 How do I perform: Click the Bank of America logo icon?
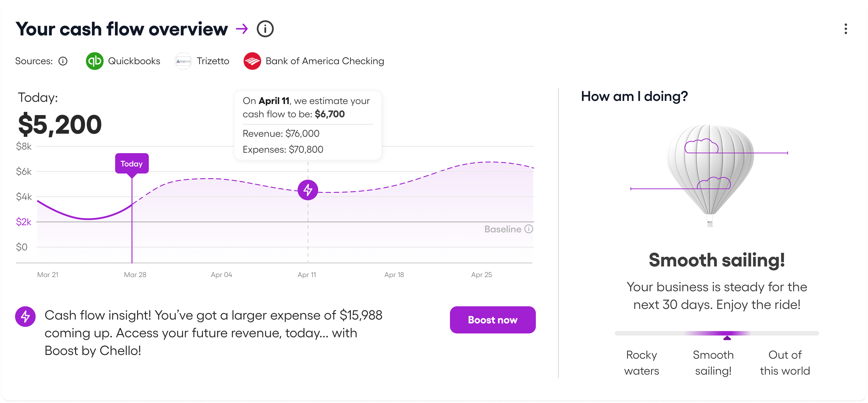(252, 61)
